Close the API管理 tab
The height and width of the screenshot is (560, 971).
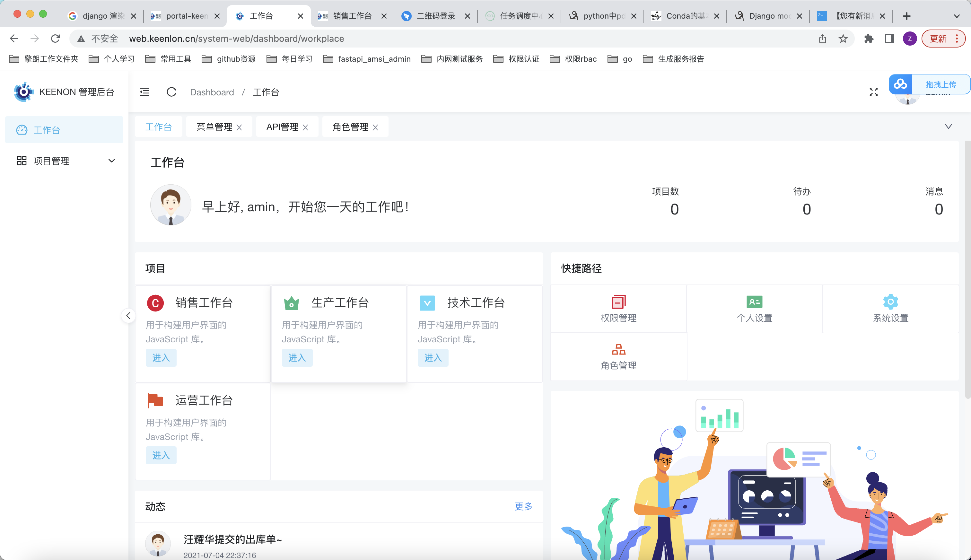305,127
